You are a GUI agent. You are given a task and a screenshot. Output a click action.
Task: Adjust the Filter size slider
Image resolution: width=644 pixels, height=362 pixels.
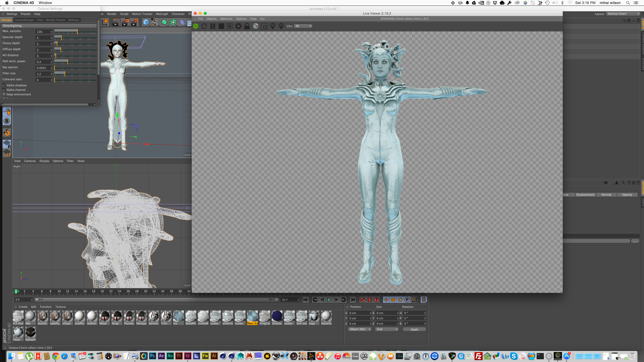click(x=75, y=74)
